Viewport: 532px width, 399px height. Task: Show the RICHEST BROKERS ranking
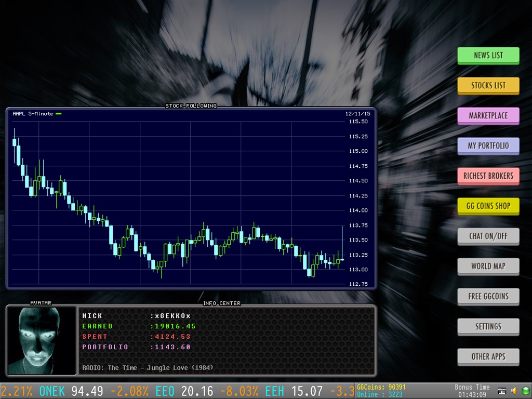[488, 176]
